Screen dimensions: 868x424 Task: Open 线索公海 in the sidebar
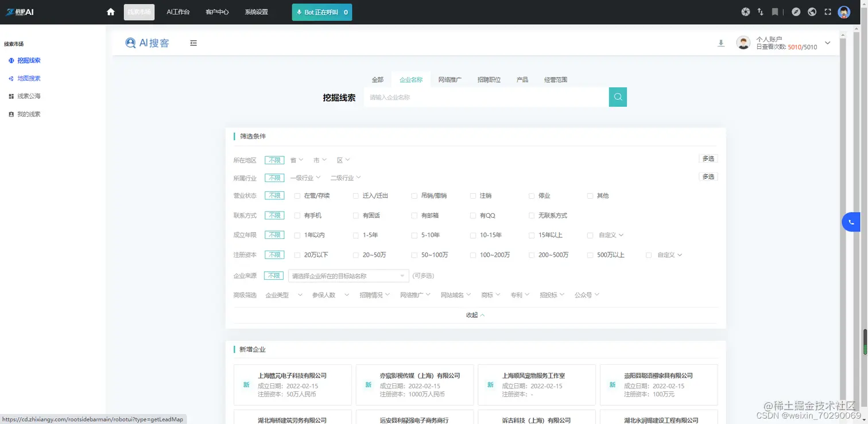(29, 97)
